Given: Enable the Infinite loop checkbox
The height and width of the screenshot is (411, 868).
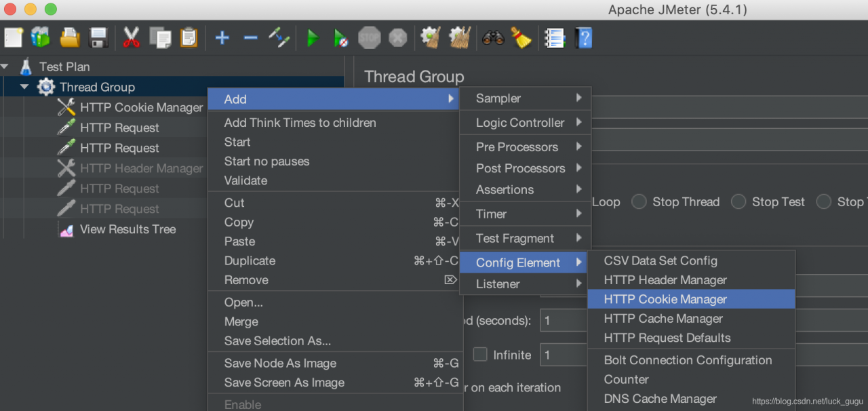Looking at the screenshot, I should [480, 354].
